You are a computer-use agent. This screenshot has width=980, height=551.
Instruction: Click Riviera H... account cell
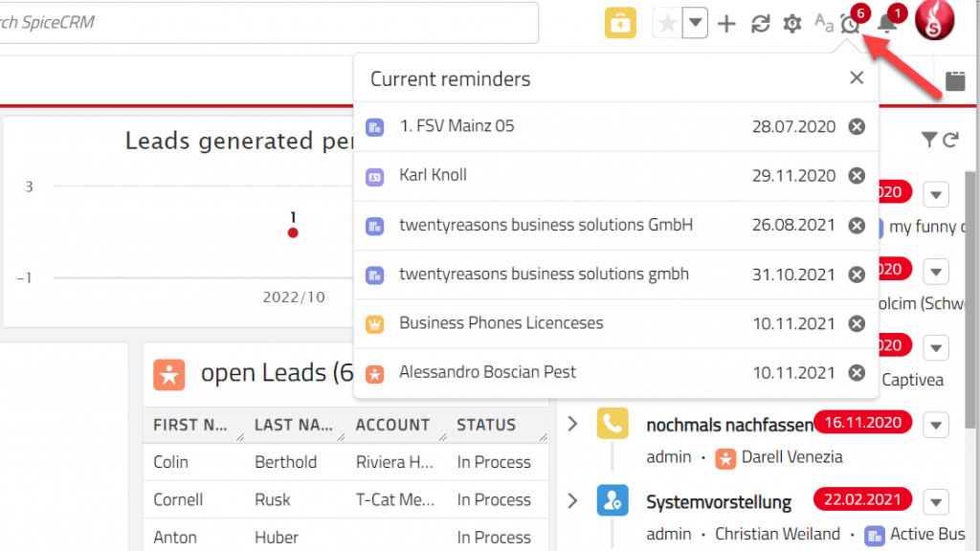(x=394, y=462)
